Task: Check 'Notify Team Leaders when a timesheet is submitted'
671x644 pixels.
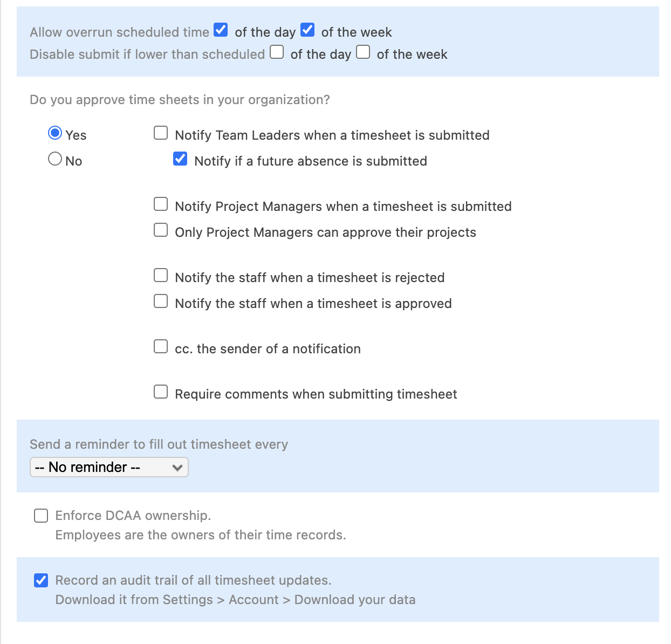Action: [161, 133]
